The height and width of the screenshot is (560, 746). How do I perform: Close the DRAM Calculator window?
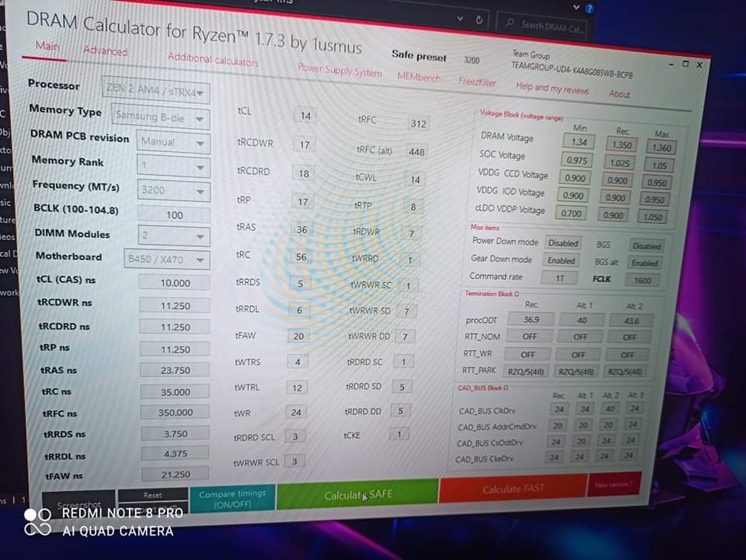[x=699, y=65]
